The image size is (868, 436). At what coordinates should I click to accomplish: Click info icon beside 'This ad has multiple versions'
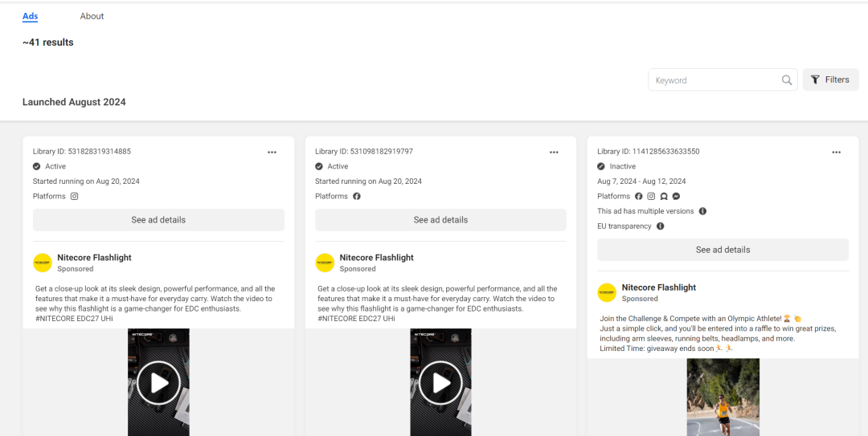tap(702, 211)
